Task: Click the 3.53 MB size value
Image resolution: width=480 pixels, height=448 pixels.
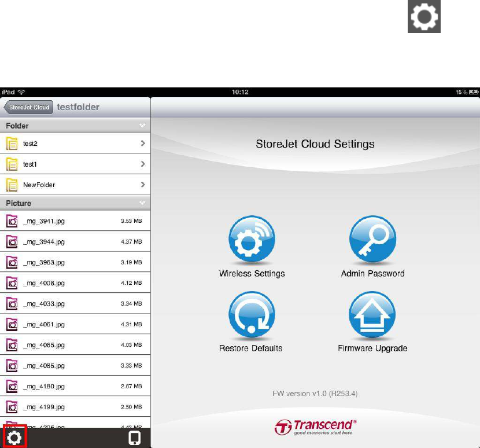Action: (131, 221)
